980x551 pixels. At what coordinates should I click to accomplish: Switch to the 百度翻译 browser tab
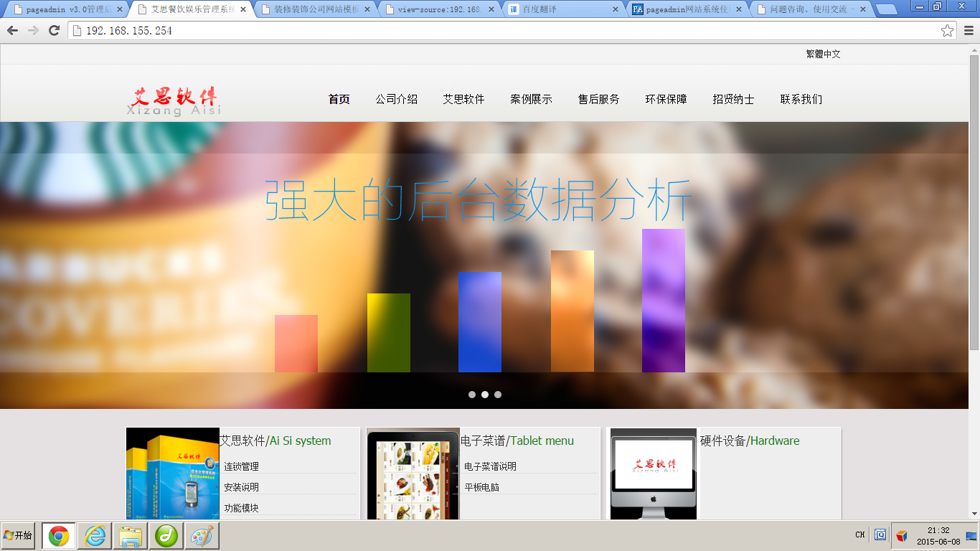(563, 9)
